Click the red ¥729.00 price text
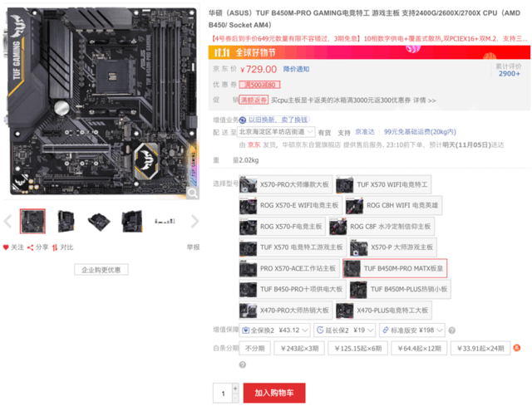 pos(259,70)
